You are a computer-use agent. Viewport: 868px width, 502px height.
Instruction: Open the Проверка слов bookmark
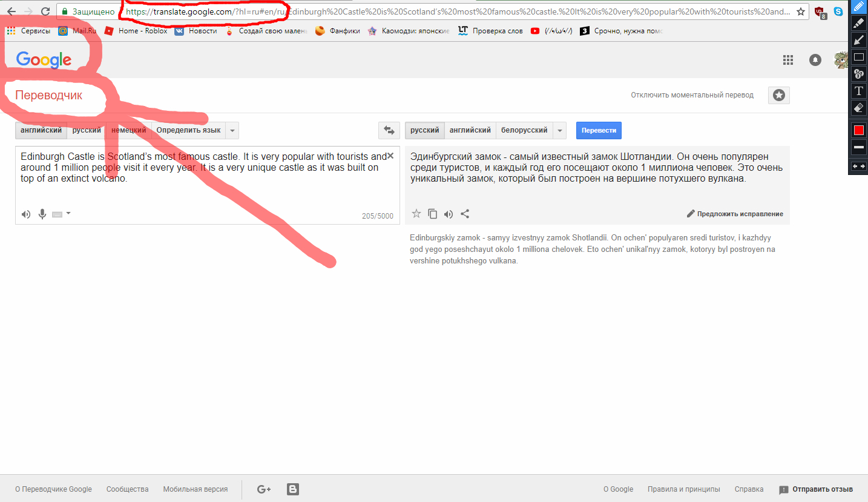pos(490,31)
